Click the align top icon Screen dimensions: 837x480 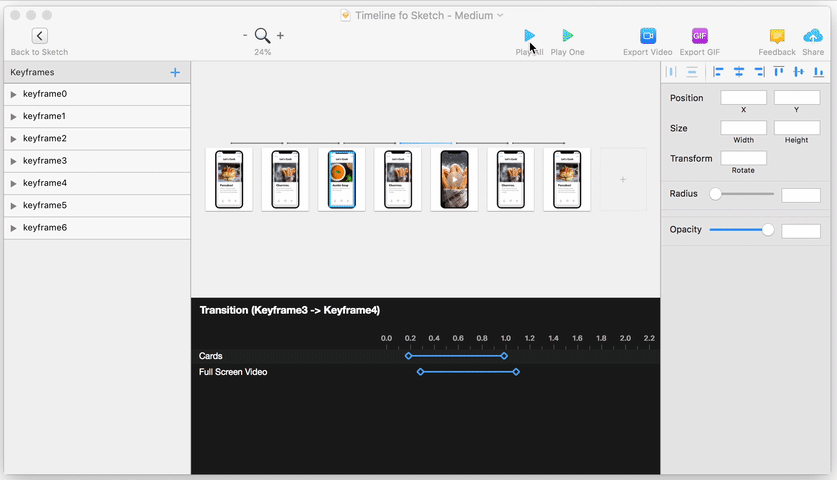coord(779,72)
